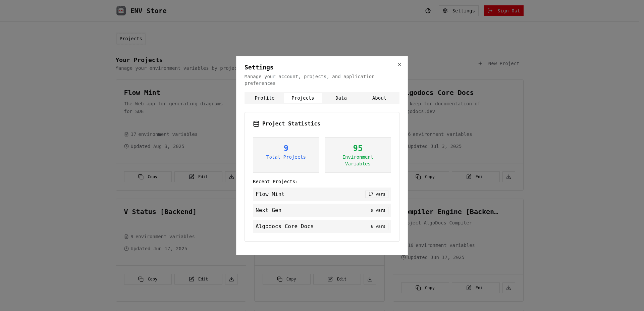This screenshot has width=644, height=311.
Task: Copy the Compiler Engine project
Action: click(425, 288)
